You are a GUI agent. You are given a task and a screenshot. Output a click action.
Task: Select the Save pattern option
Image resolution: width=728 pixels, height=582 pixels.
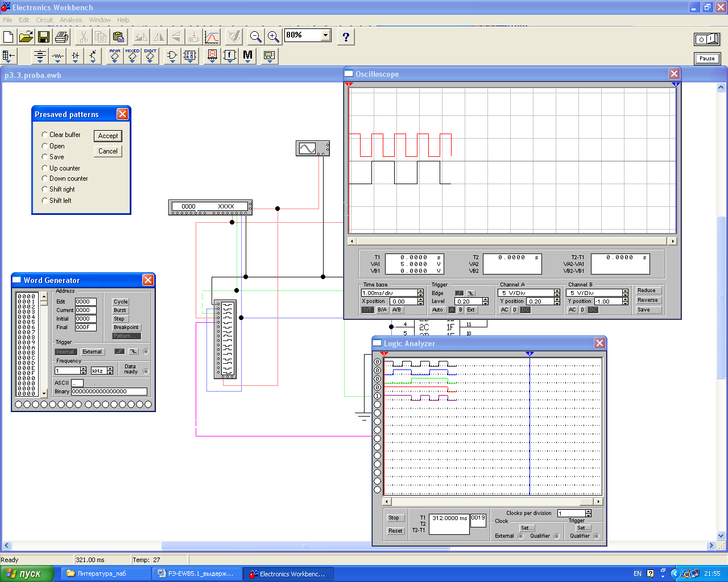tap(45, 157)
